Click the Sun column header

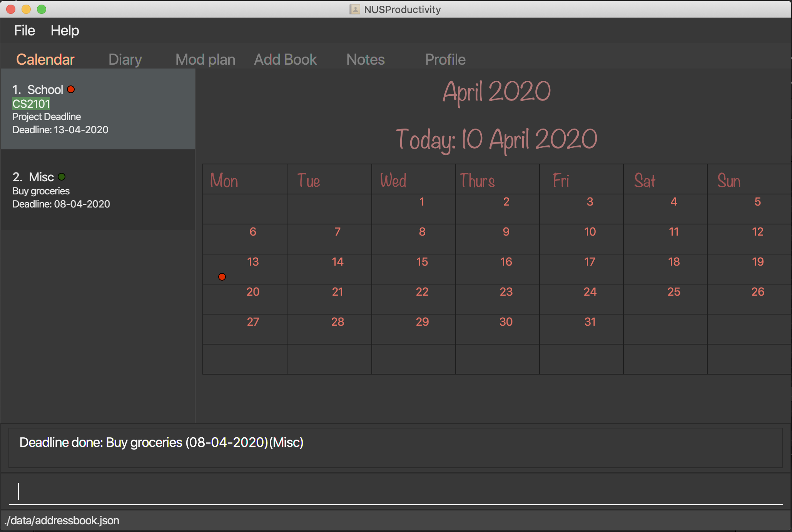(729, 180)
